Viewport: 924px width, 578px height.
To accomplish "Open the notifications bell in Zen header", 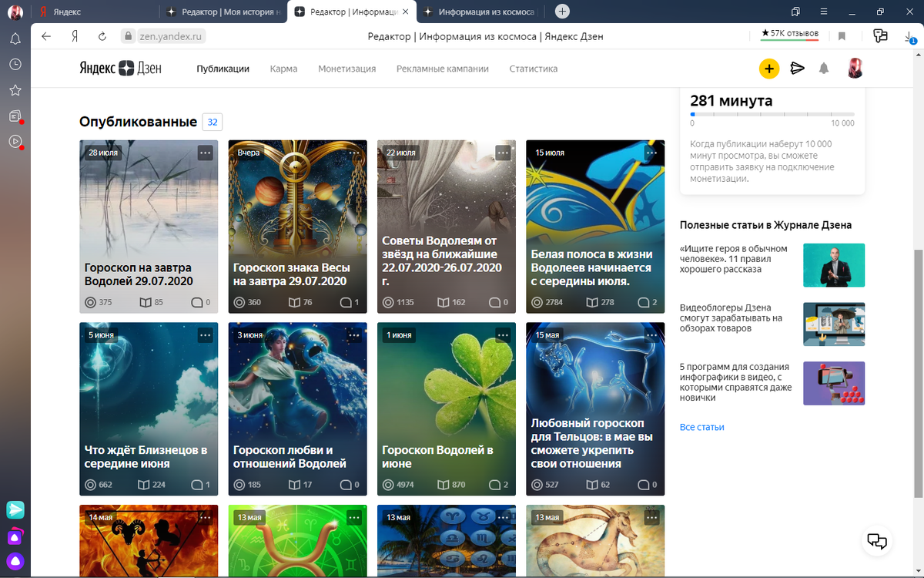I will [x=824, y=69].
